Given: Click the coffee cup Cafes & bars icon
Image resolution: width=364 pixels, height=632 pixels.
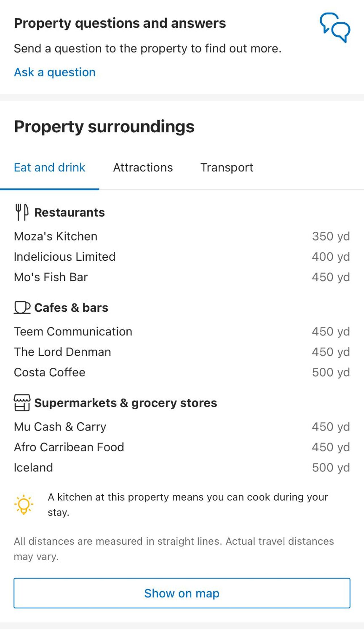Looking at the screenshot, I should (22, 308).
